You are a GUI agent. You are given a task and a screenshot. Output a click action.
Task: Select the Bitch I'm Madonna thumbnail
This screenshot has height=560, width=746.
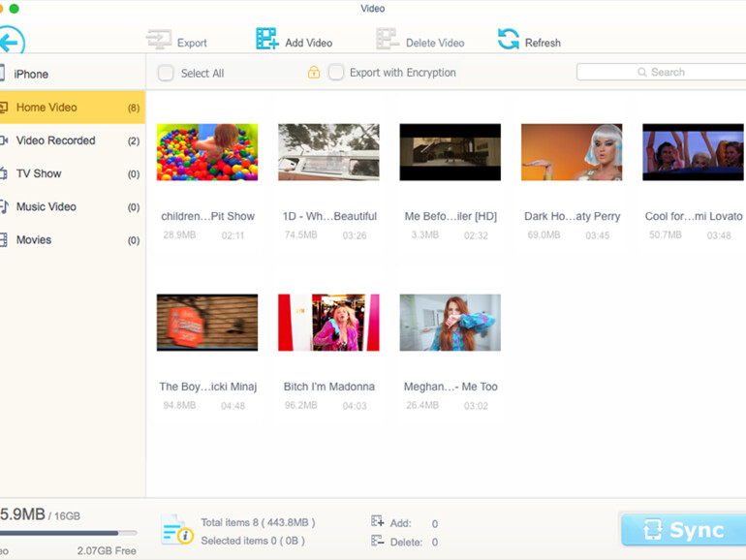(x=328, y=323)
